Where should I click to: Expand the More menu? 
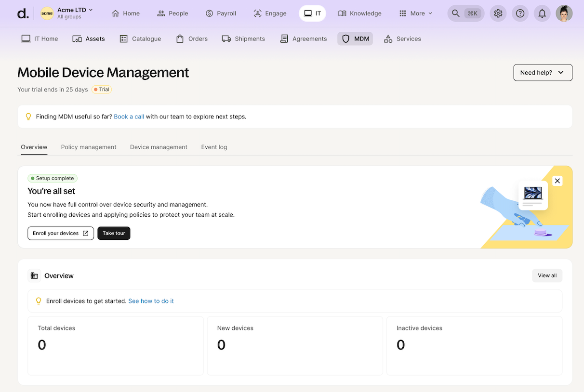click(x=416, y=13)
